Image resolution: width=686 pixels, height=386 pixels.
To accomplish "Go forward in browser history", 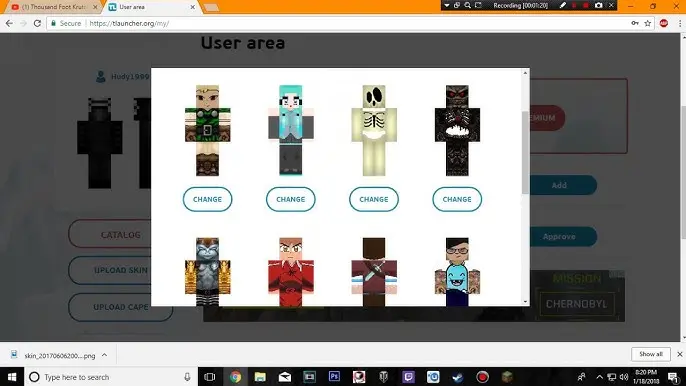I will coord(23,23).
